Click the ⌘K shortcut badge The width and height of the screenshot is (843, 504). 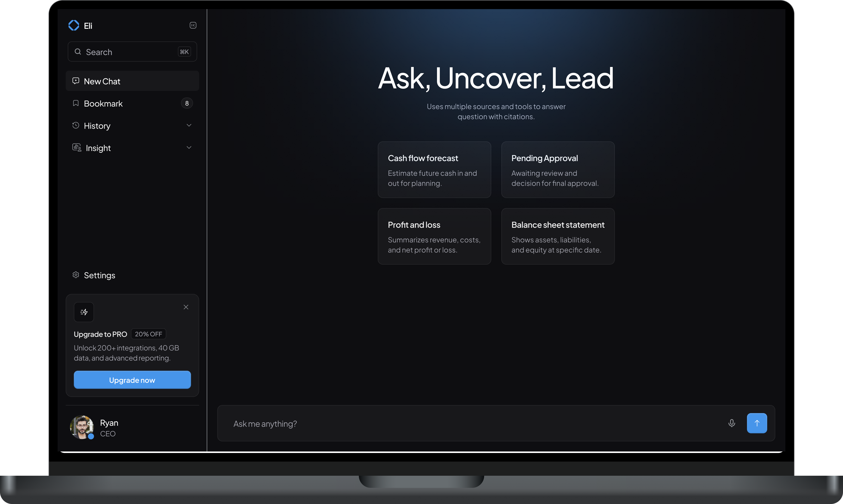click(184, 52)
